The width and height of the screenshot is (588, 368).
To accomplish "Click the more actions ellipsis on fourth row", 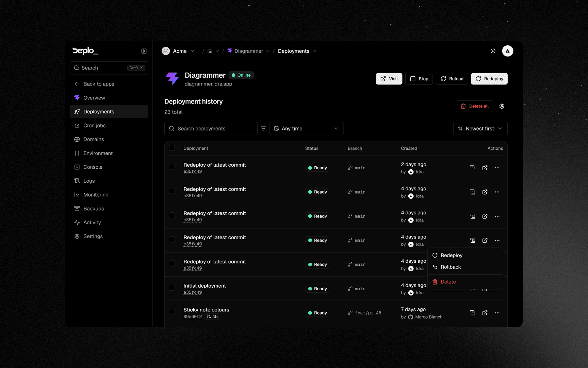I will pyautogui.click(x=497, y=241).
